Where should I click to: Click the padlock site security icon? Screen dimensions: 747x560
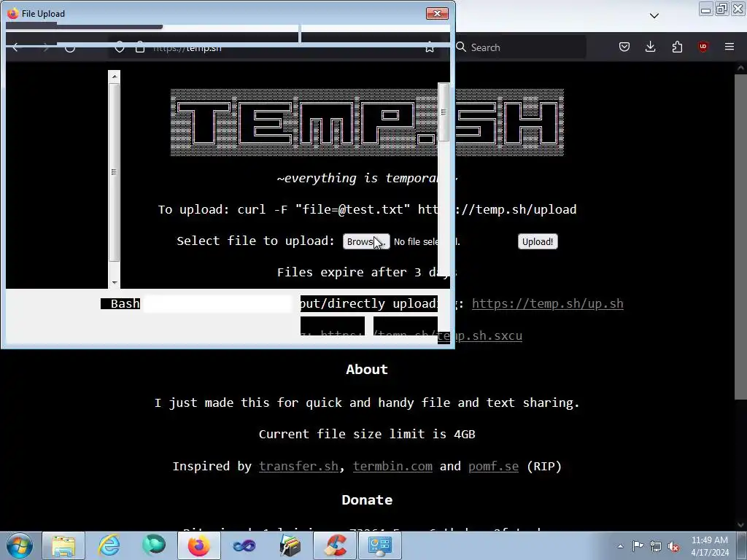tap(139, 47)
